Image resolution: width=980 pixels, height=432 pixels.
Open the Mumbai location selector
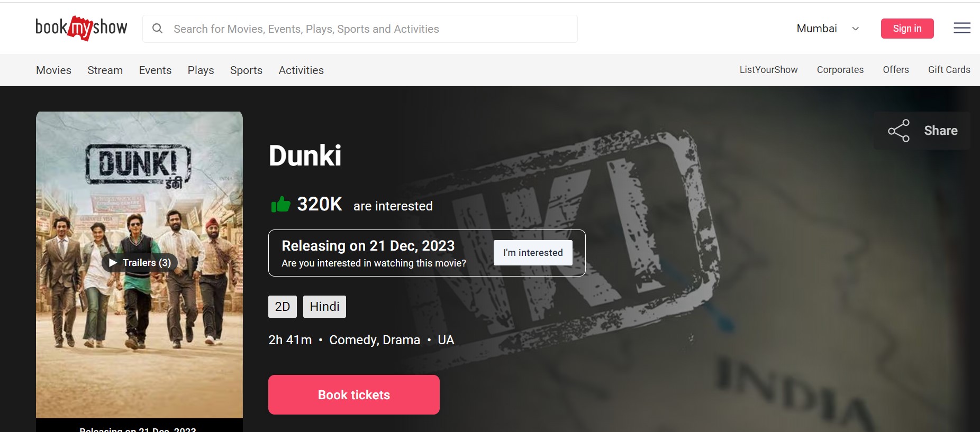point(828,29)
